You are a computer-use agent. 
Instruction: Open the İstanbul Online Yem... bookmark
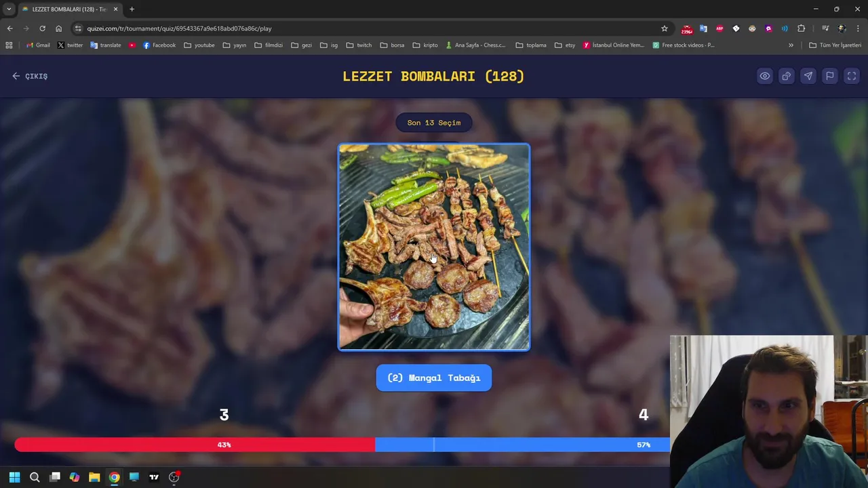[614, 45]
